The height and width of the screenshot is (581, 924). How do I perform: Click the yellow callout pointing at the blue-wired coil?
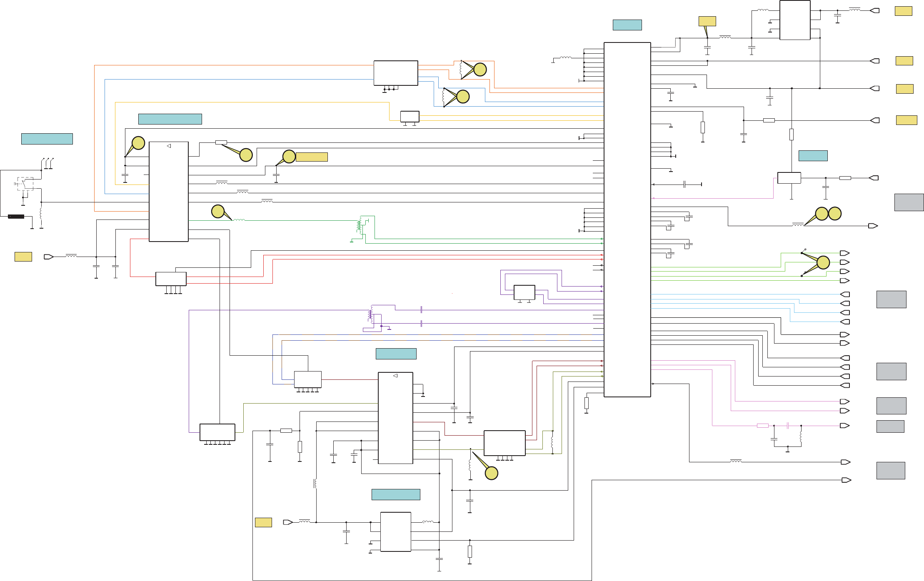tap(463, 97)
